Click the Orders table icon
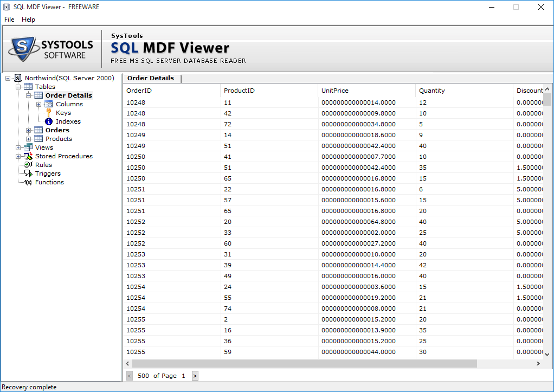 [x=38, y=130]
